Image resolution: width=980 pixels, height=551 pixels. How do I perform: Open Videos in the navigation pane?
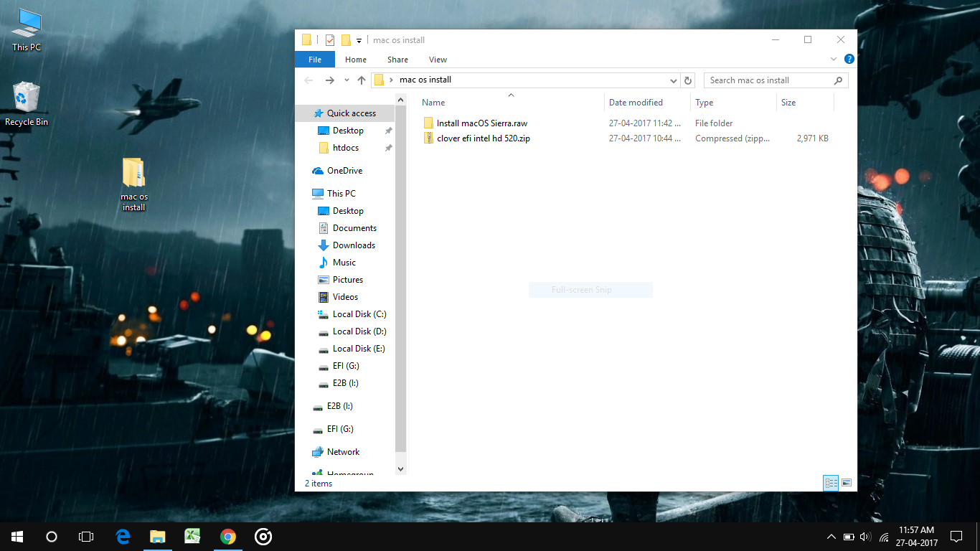click(x=345, y=297)
